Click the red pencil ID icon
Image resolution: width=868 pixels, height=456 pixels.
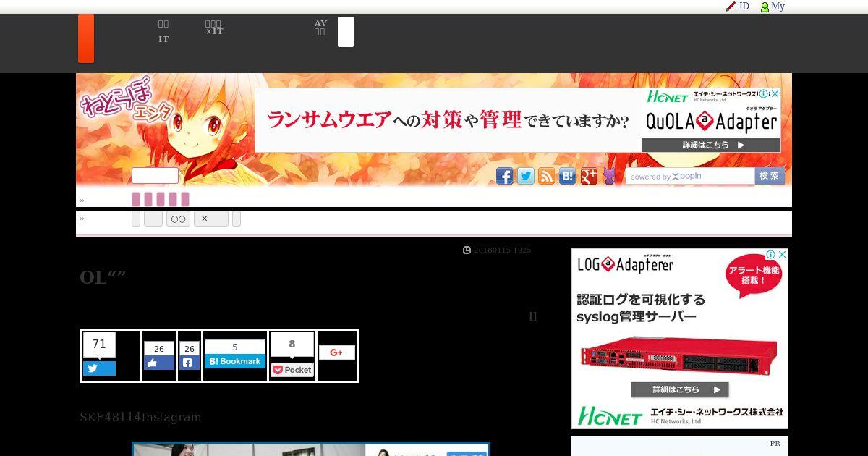pyautogui.click(x=731, y=7)
